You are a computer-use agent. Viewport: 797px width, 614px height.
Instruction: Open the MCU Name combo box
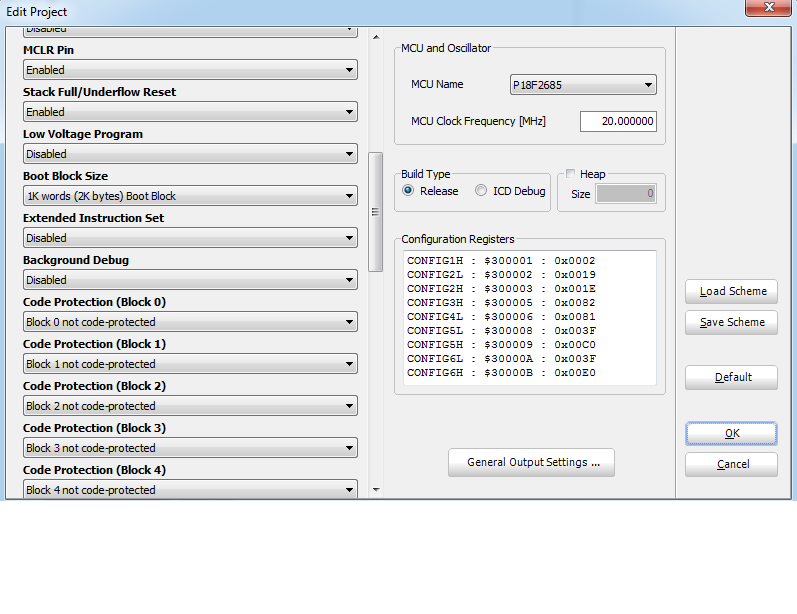tap(583, 85)
